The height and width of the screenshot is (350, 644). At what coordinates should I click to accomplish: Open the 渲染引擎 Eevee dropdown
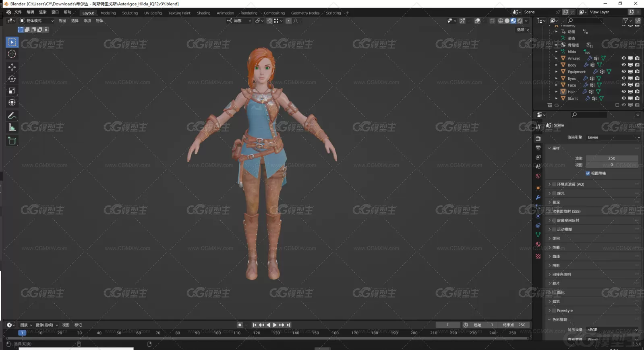[x=613, y=137]
